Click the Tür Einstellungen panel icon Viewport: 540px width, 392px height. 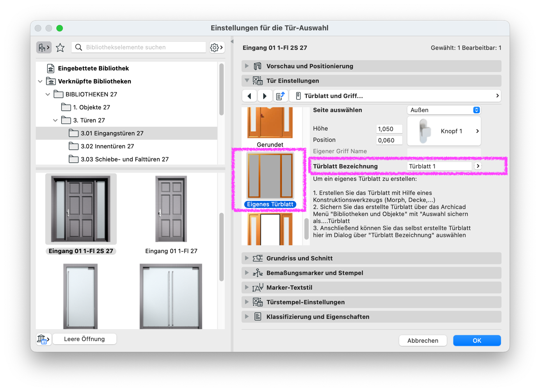tap(258, 81)
